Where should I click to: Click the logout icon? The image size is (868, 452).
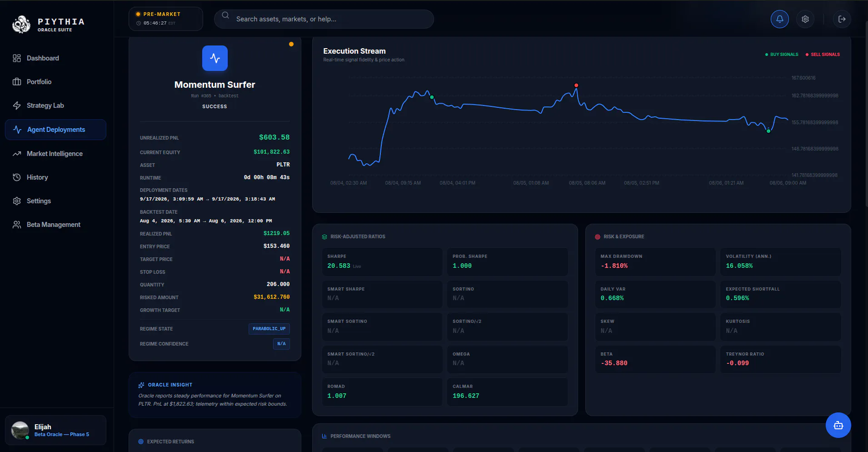(842, 19)
